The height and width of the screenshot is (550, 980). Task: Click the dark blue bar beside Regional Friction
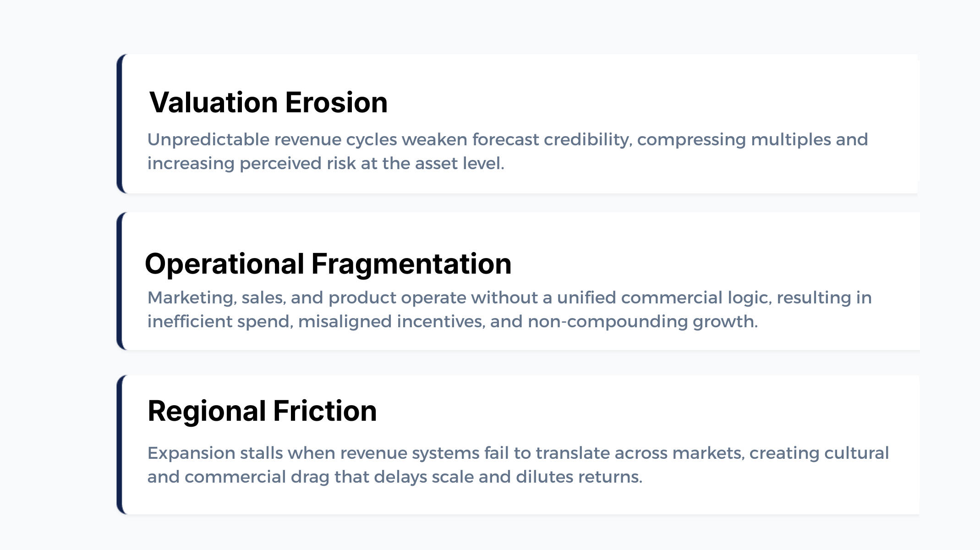coord(120,445)
